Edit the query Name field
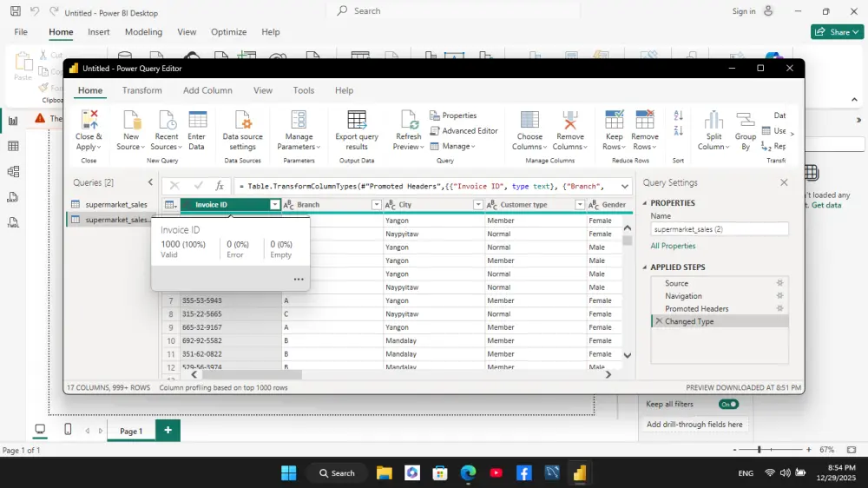868x488 pixels. point(719,229)
